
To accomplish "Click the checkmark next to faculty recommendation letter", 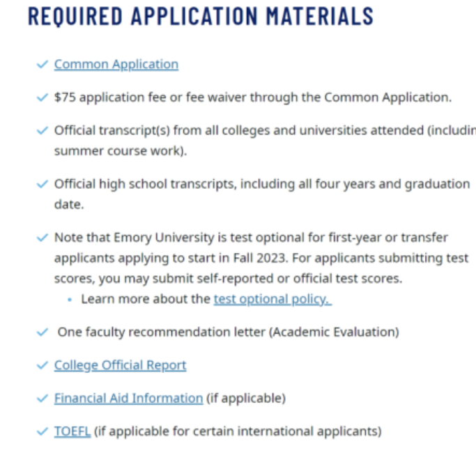I will click(42, 332).
